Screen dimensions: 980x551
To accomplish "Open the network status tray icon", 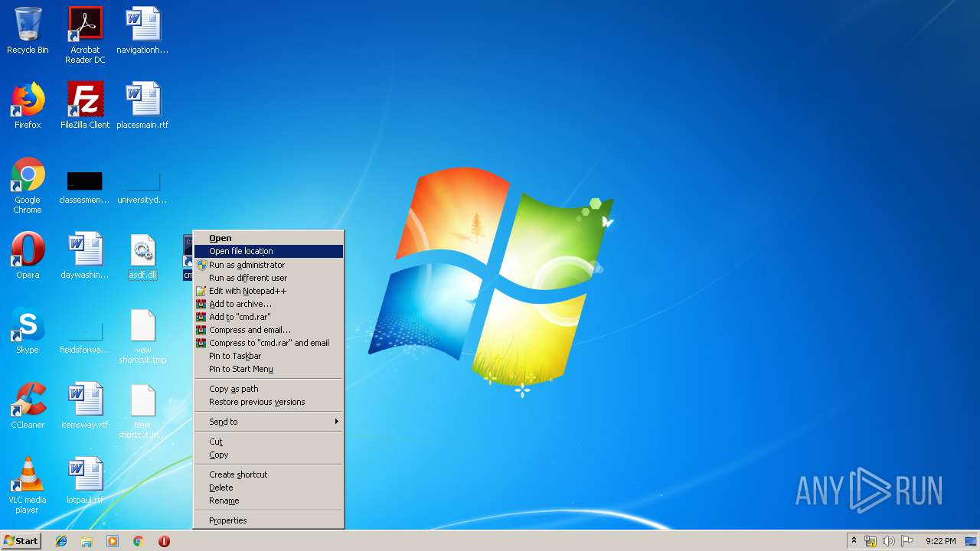I will (871, 541).
